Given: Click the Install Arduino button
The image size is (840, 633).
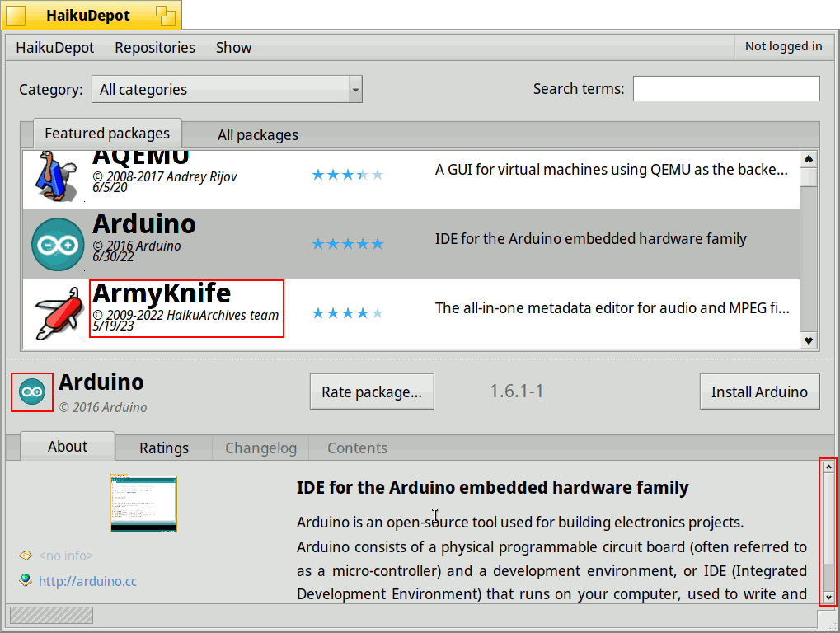Looking at the screenshot, I should (760, 392).
